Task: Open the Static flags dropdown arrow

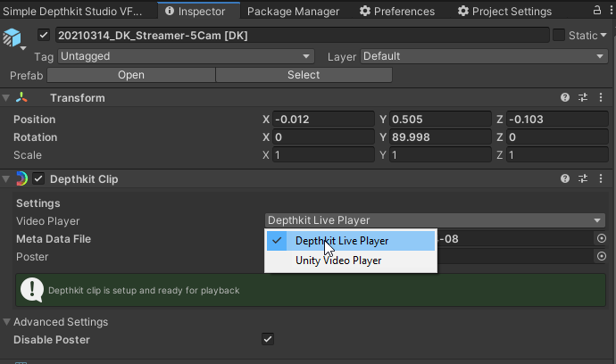Action: (604, 35)
